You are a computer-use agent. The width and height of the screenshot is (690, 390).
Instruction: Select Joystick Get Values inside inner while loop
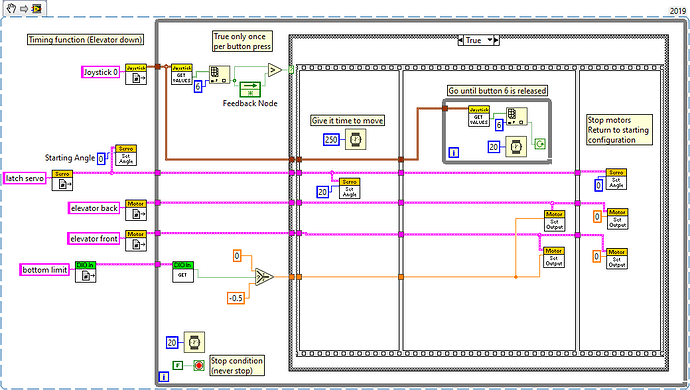click(x=479, y=116)
